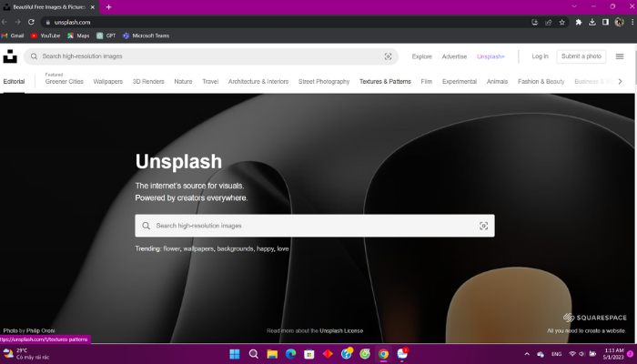Focus the hero search images field
The image size is (637, 364).
point(315,226)
